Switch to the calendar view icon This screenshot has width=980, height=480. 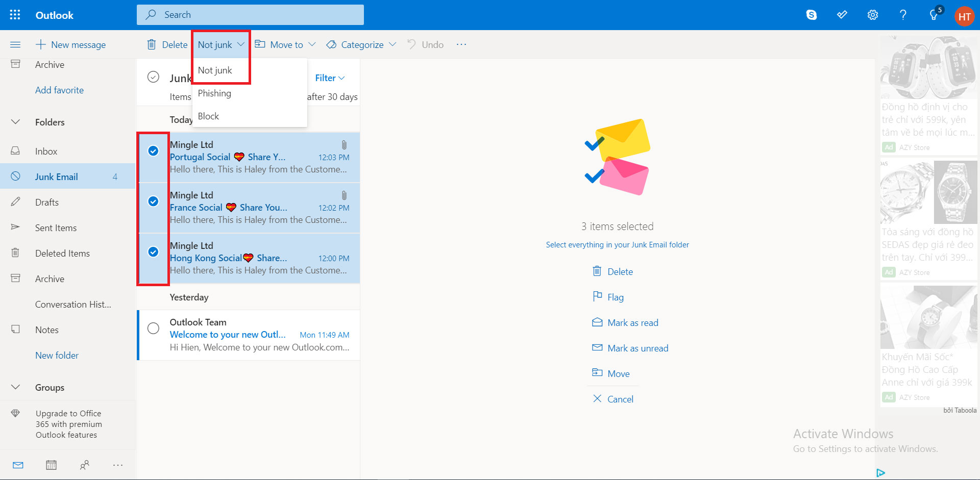(51, 465)
